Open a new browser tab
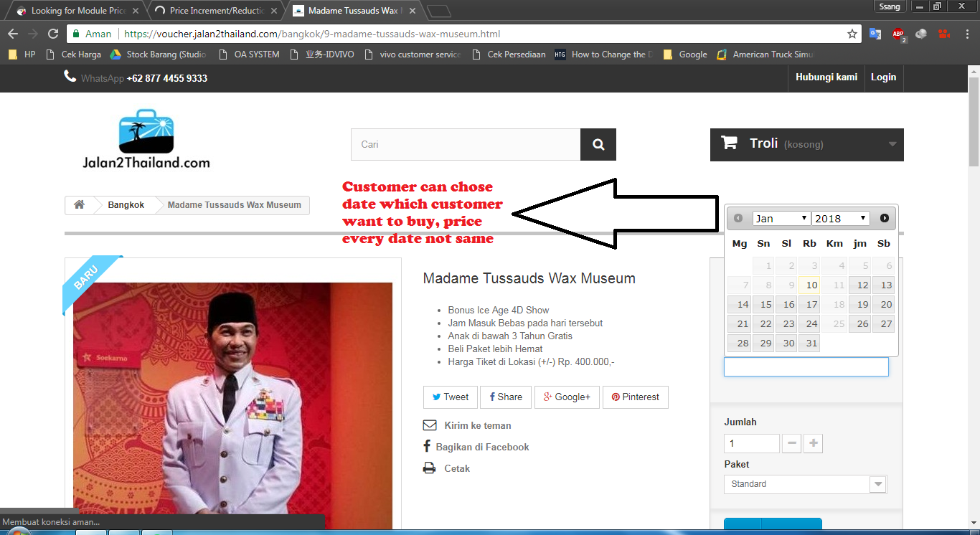980x535 pixels. pos(438,11)
